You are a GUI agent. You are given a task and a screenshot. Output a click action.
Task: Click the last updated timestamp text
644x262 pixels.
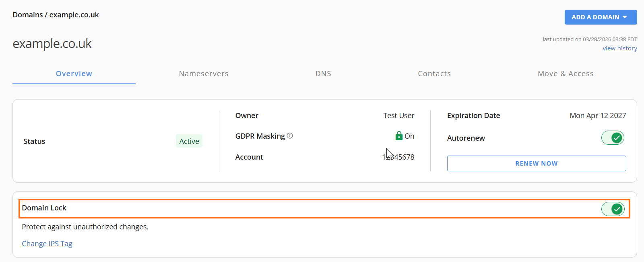590,39
